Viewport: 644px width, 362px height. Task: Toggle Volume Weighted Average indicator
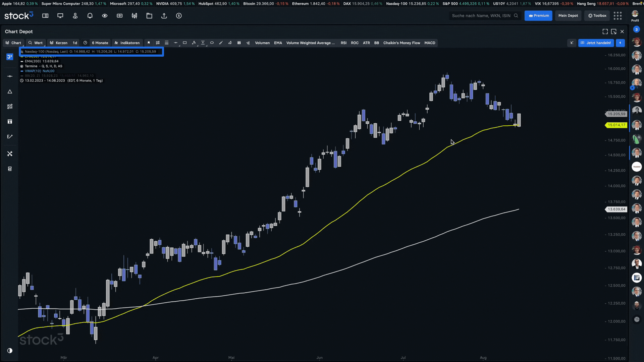click(311, 43)
